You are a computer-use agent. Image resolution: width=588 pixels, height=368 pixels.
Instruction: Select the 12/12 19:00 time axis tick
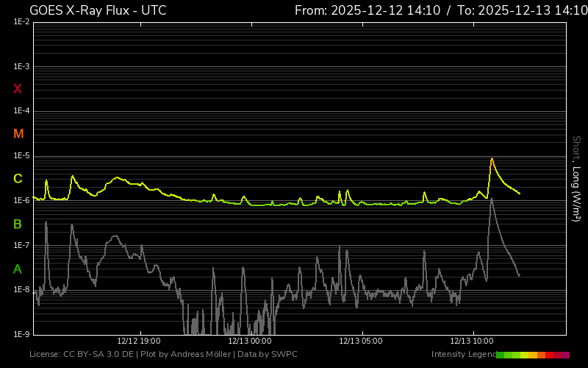[x=138, y=341]
